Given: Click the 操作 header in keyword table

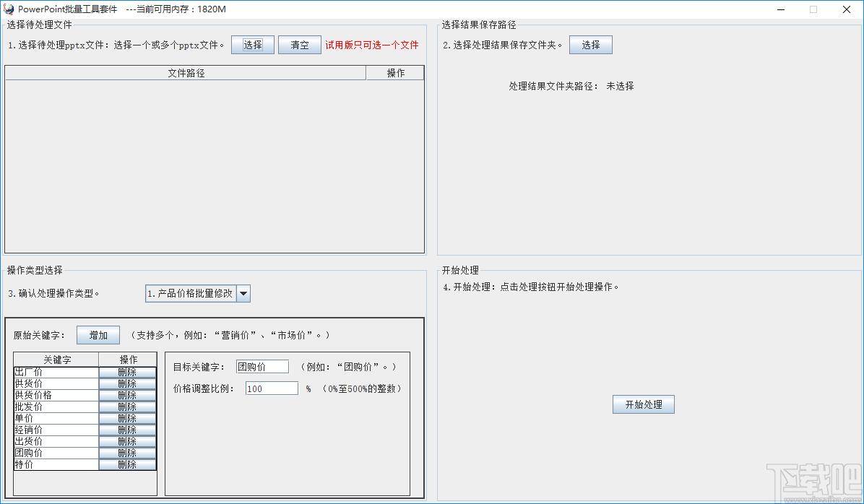Looking at the screenshot, I should tap(128, 360).
